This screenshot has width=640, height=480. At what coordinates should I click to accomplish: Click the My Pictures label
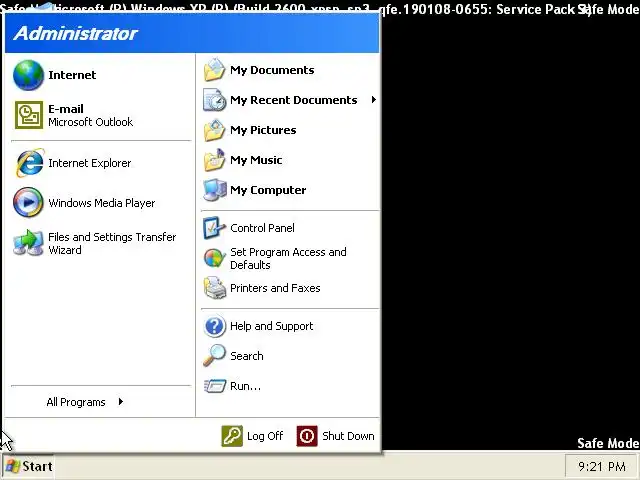click(263, 130)
